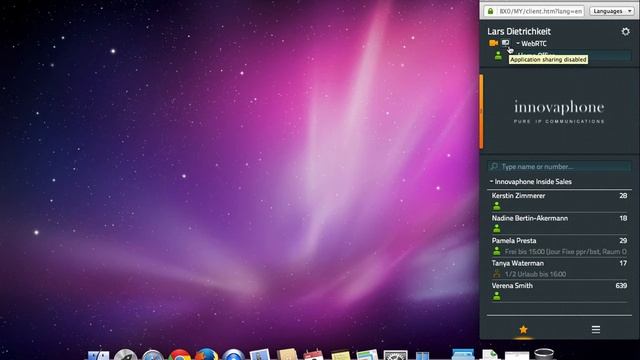This screenshot has width=640, height=360.
Task: Click Pamela Presta's extension 29
Action: click(x=623, y=241)
